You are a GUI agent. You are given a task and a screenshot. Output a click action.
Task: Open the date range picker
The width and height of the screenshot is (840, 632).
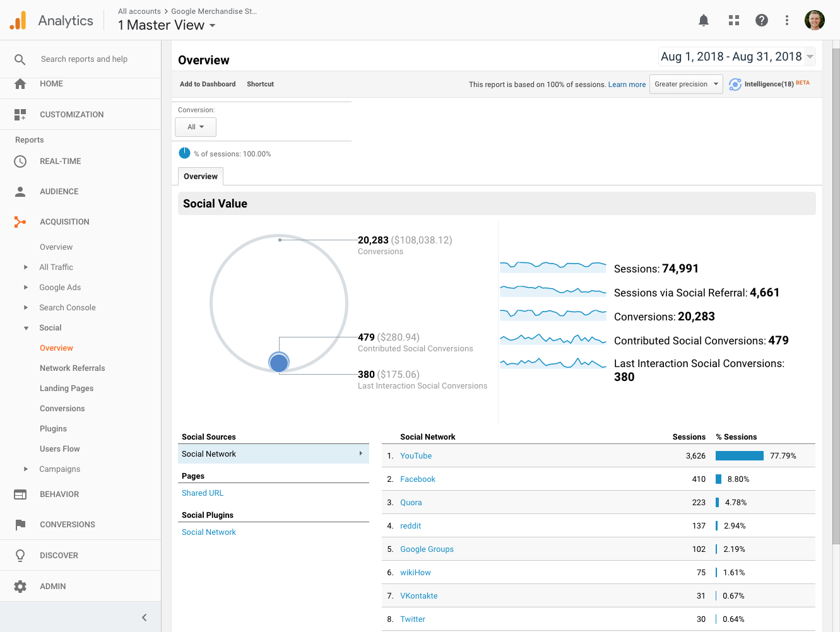coord(736,57)
